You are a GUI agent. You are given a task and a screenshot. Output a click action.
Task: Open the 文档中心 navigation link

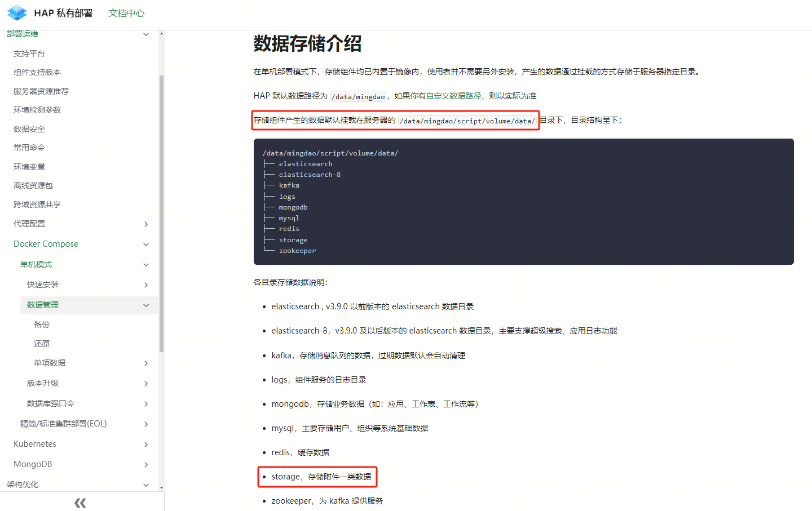[126, 13]
